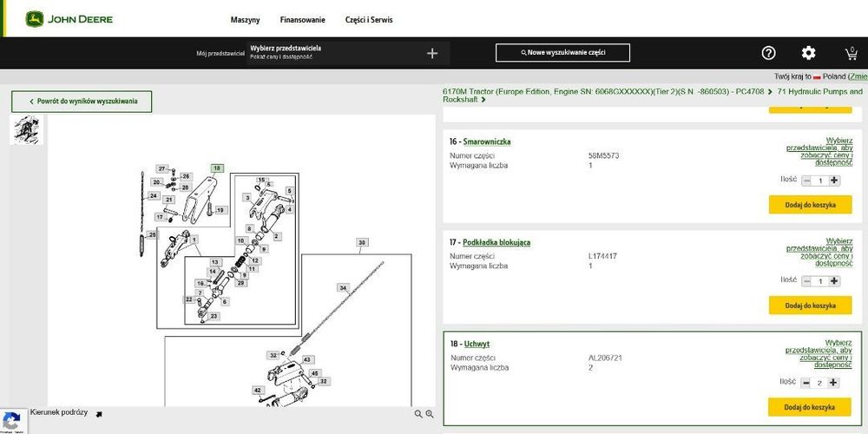Open the Smarowniczka part link
868x434 pixels.
point(487,141)
